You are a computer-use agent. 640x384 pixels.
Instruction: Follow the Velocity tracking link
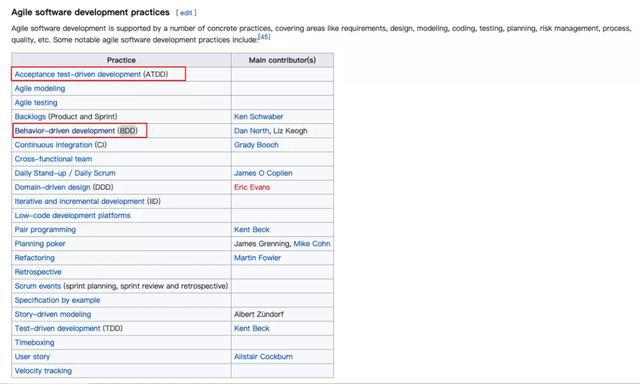coord(43,371)
